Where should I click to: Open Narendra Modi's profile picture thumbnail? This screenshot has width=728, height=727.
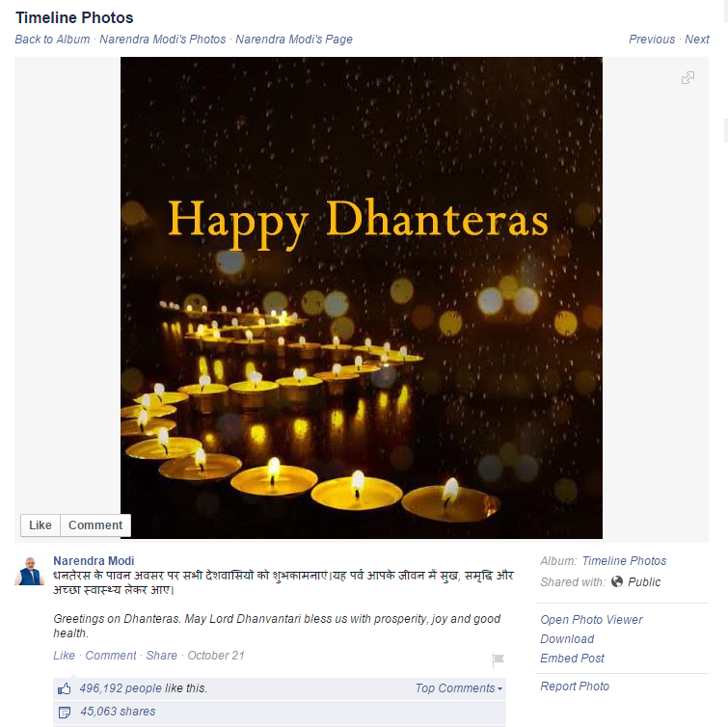coord(29,571)
